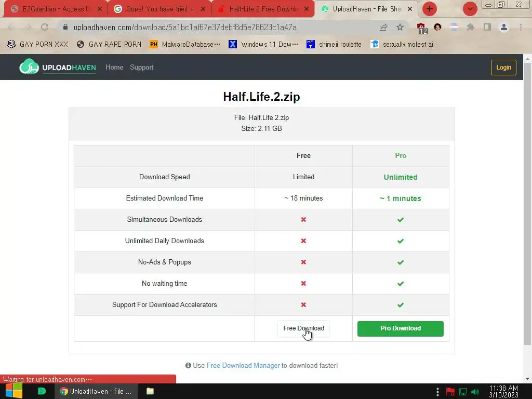Click the UploadHaven Chrome taskbar button
Viewport: 532px width, 399px height.
point(96,391)
